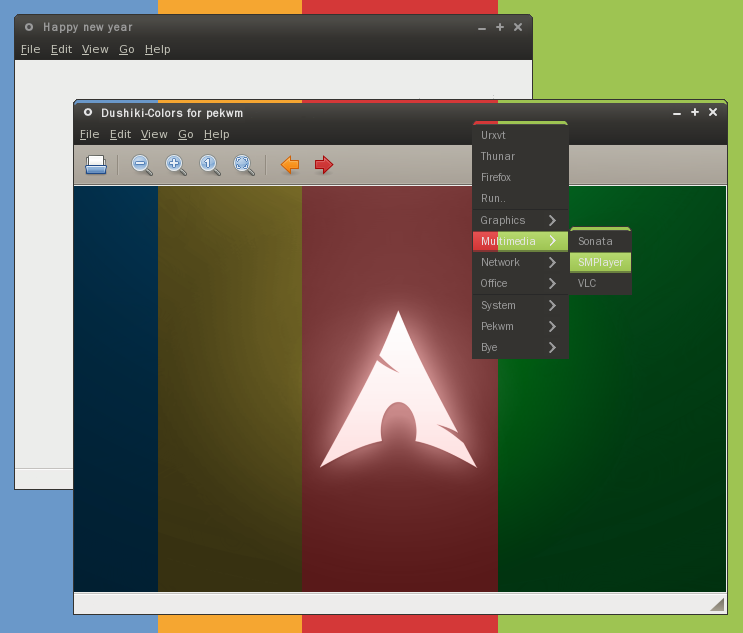This screenshot has height=633, width=743.
Task: Click the resize grip in Dushiki-Colors status bar
Action: 717,604
